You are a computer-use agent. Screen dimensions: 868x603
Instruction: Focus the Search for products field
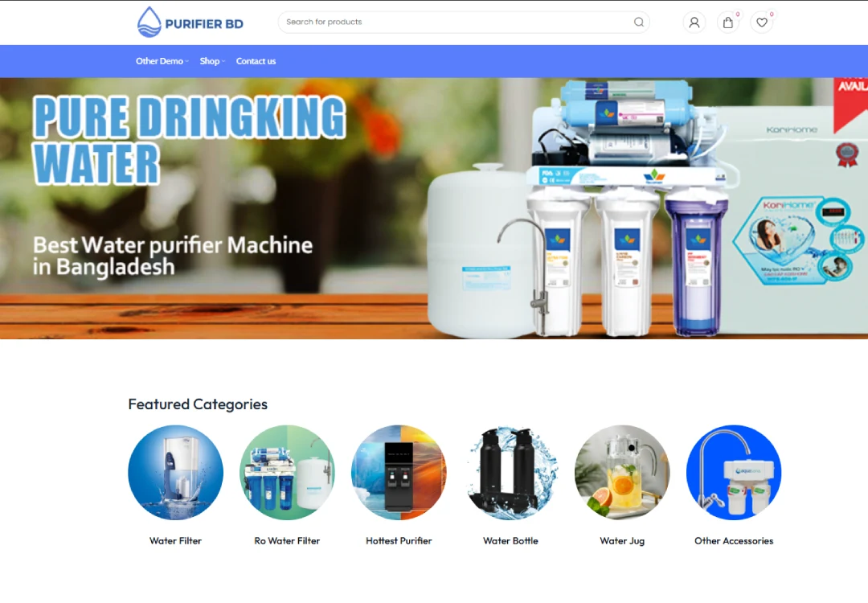454,23
